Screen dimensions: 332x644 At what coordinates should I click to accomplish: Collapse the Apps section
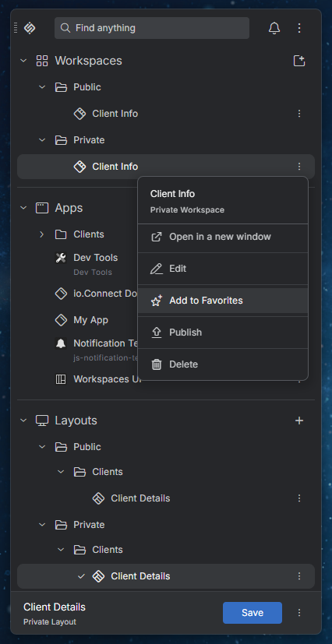pos(23,208)
